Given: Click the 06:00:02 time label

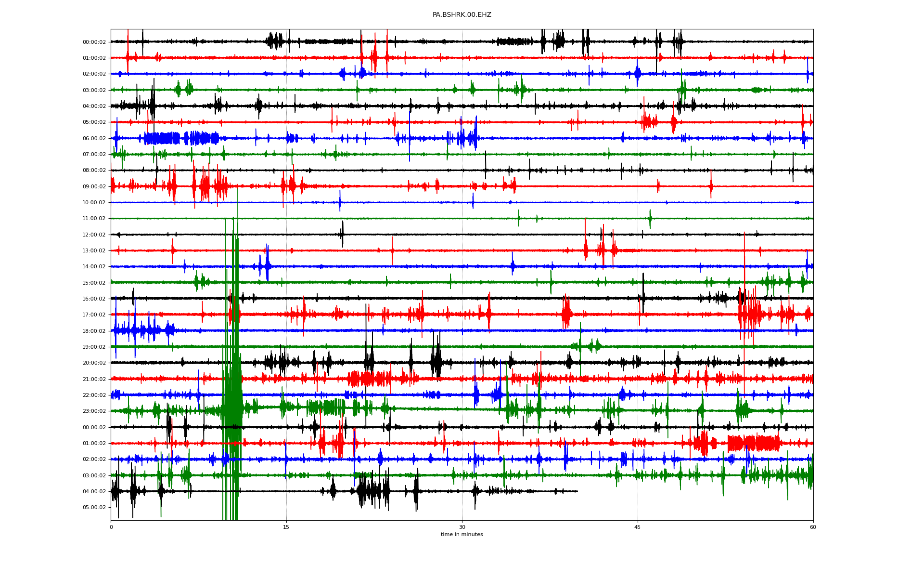Looking at the screenshot, I should (94, 138).
